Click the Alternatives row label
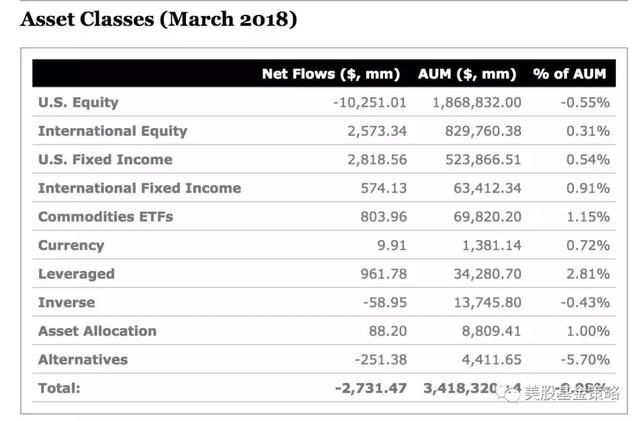The image size is (640, 421). pyautogui.click(x=82, y=359)
